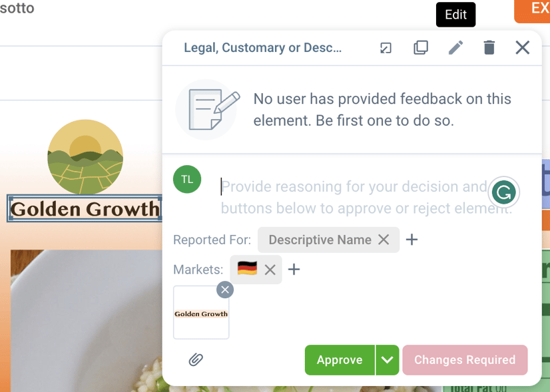Edit the Legal, Customary or Descriptive element
The width and height of the screenshot is (550, 392).
tap(455, 47)
